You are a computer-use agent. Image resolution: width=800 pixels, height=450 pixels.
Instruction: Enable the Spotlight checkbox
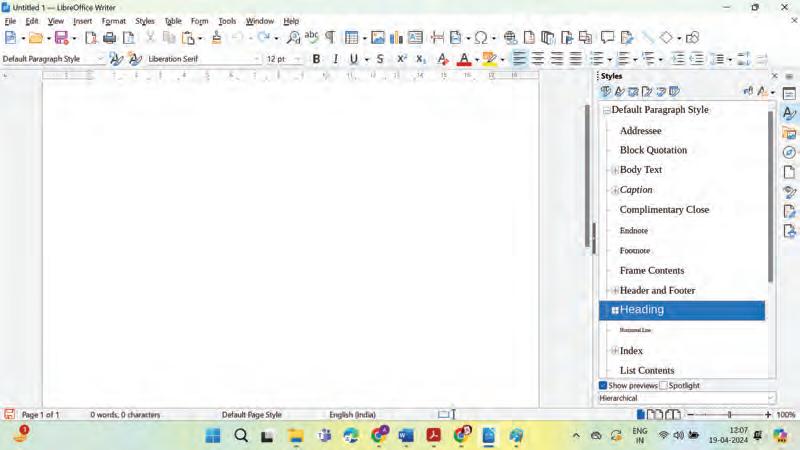click(663, 385)
